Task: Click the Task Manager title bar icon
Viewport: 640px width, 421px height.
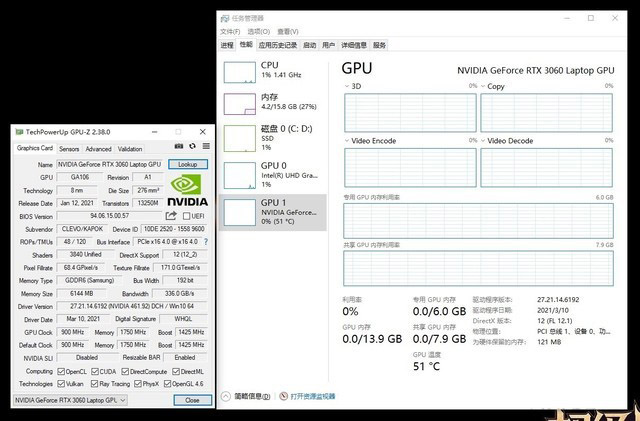Action: [225, 18]
